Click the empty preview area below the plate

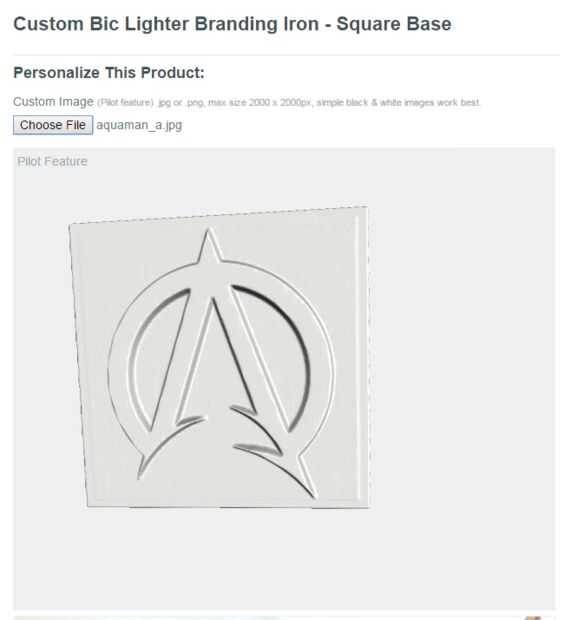click(277, 560)
